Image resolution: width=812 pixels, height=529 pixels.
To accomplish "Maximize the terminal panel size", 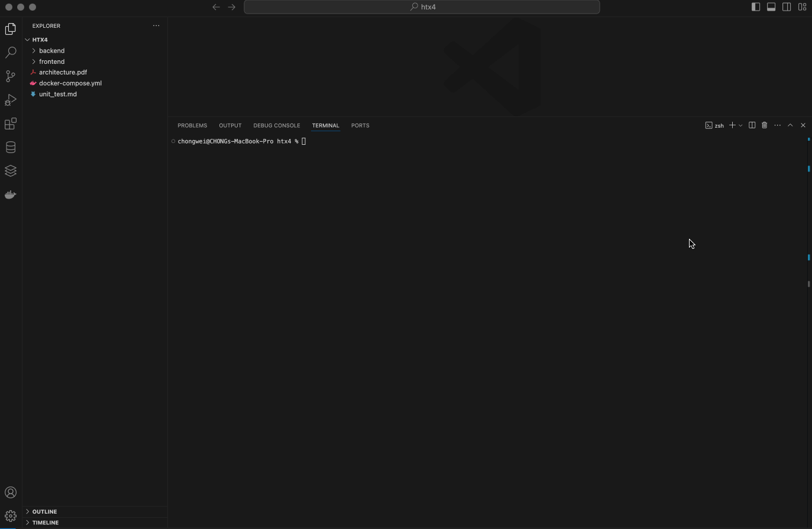I will [790, 125].
